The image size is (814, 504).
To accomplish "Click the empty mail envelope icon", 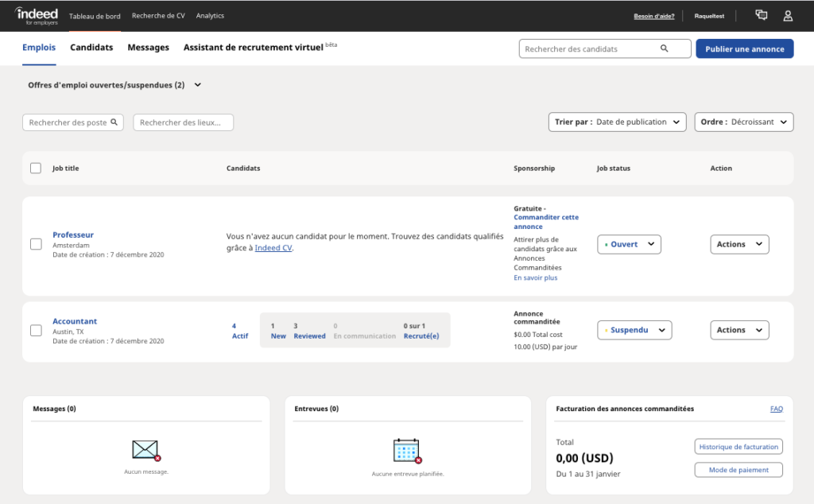I will 145,449.
